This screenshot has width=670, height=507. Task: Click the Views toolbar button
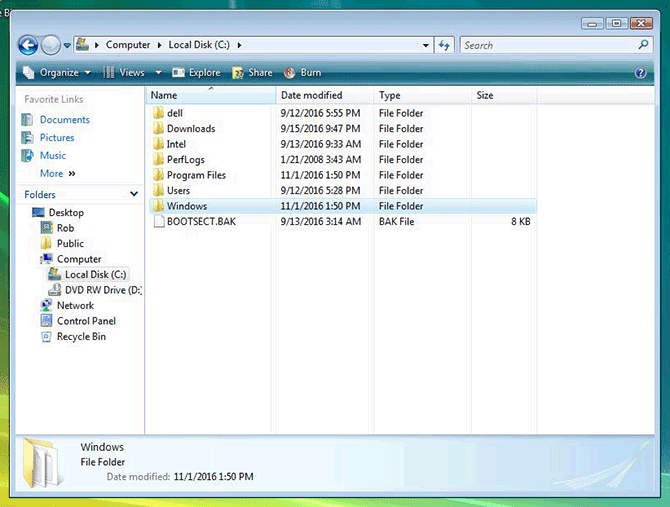click(124, 73)
